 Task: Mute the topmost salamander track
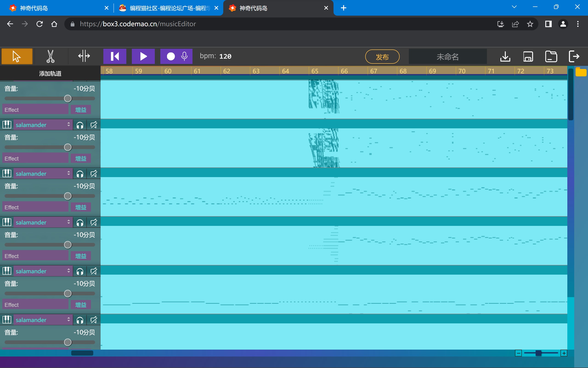click(x=93, y=125)
